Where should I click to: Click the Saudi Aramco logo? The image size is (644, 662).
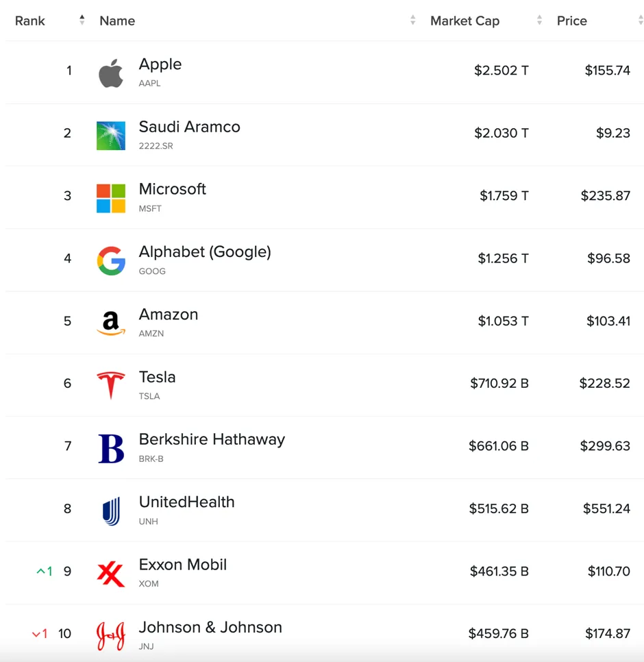110,136
